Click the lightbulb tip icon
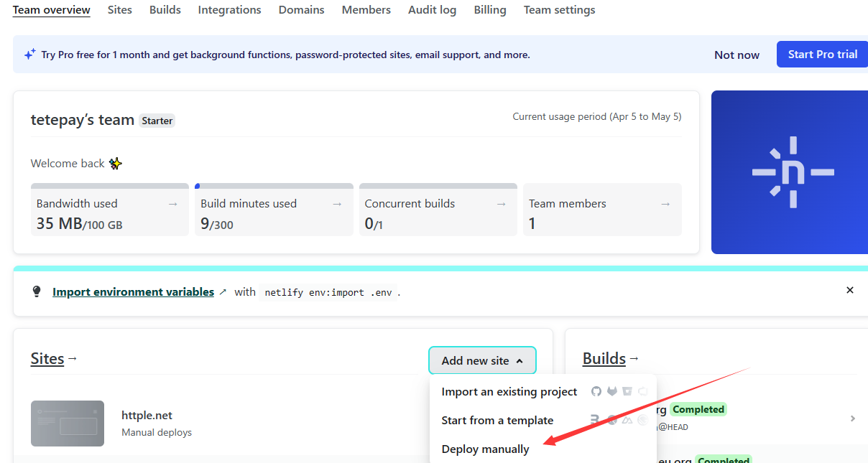The image size is (868, 463). (37, 291)
